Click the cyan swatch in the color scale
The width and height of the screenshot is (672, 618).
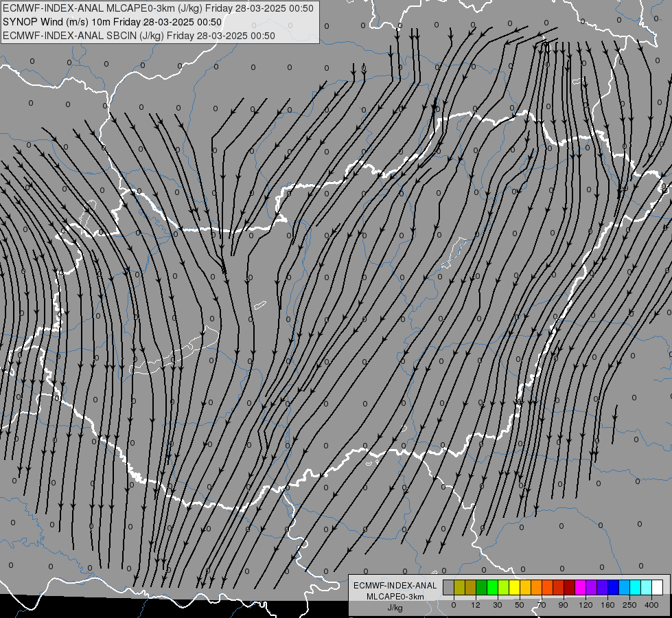(x=636, y=587)
